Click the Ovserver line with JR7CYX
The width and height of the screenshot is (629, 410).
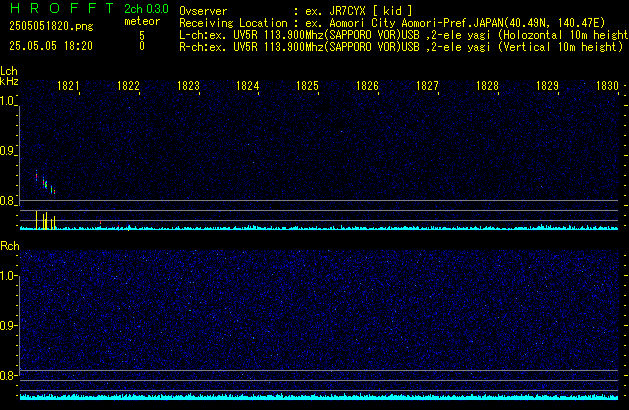(296, 11)
